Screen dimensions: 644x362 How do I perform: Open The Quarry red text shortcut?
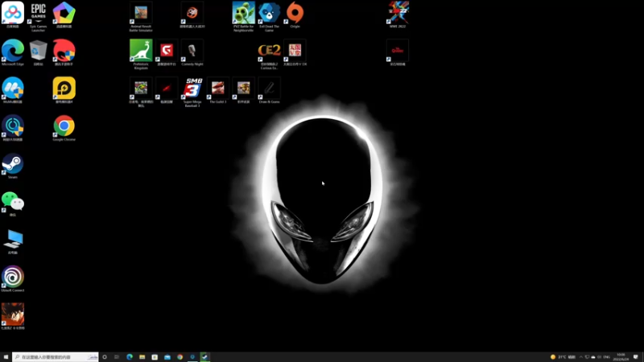tap(398, 52)
